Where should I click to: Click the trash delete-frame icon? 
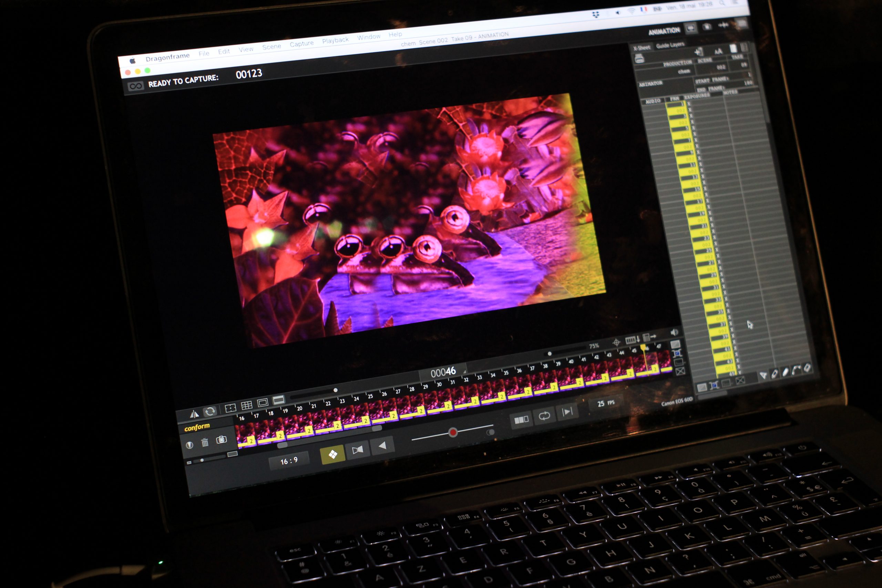point(205,443)
